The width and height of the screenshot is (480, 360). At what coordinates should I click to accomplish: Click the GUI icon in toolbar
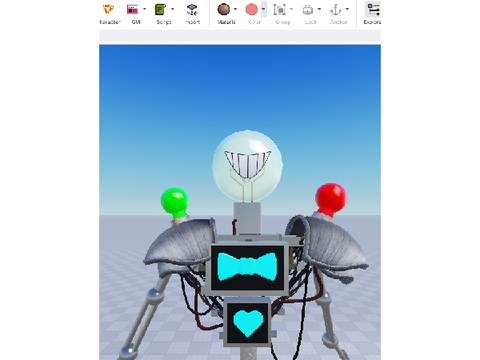coord(132,10)
